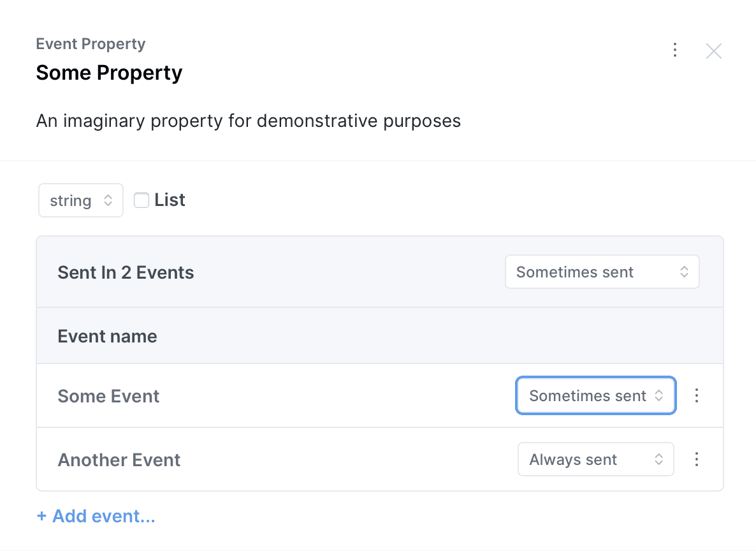Open the string property type dropdown

[80, 200]
